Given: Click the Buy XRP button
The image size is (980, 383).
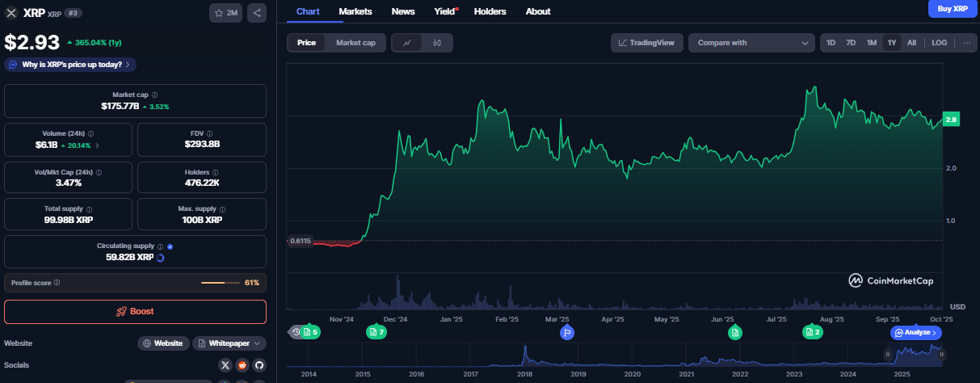Looking at the screenshot, I should 952,9.
